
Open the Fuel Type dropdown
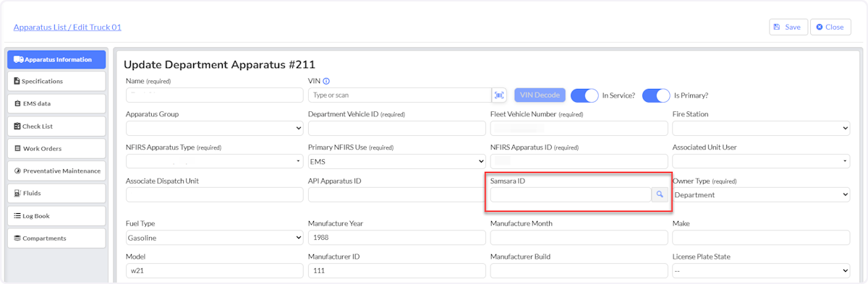[x=214, y=237]
